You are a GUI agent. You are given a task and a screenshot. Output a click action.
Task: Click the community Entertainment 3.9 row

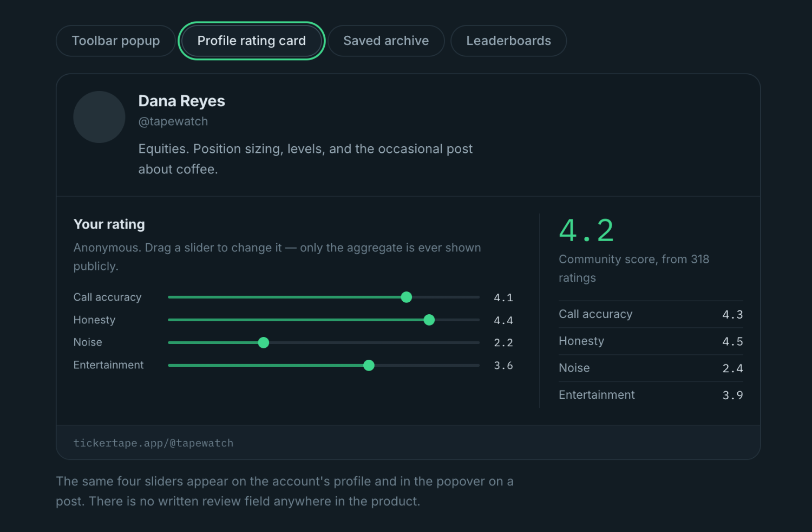pos(651,395)
